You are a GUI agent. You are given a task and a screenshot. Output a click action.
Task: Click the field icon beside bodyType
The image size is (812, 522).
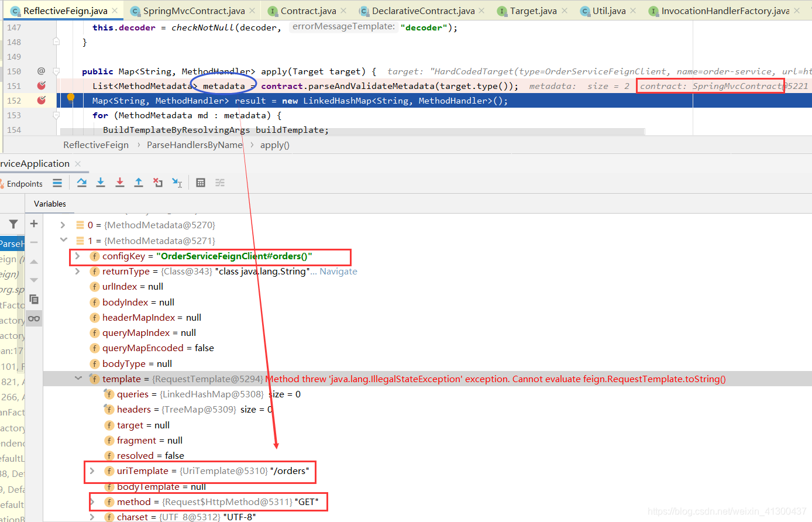(94, 363)
